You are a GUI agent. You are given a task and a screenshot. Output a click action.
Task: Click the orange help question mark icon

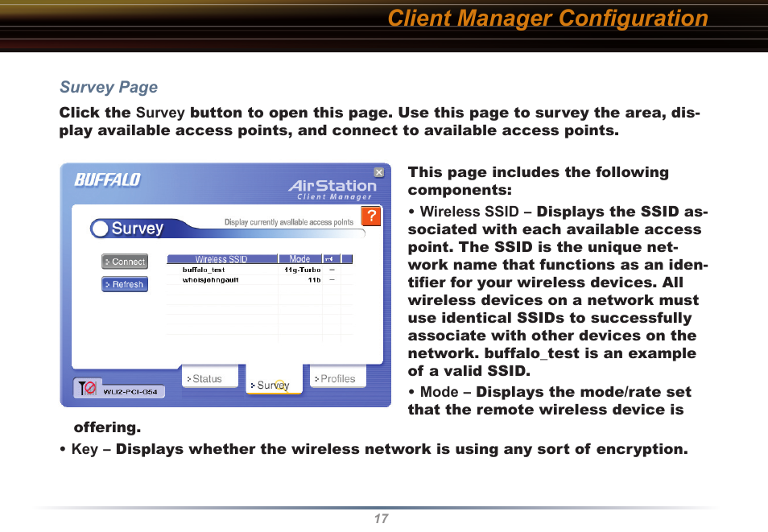click(371, 216)
